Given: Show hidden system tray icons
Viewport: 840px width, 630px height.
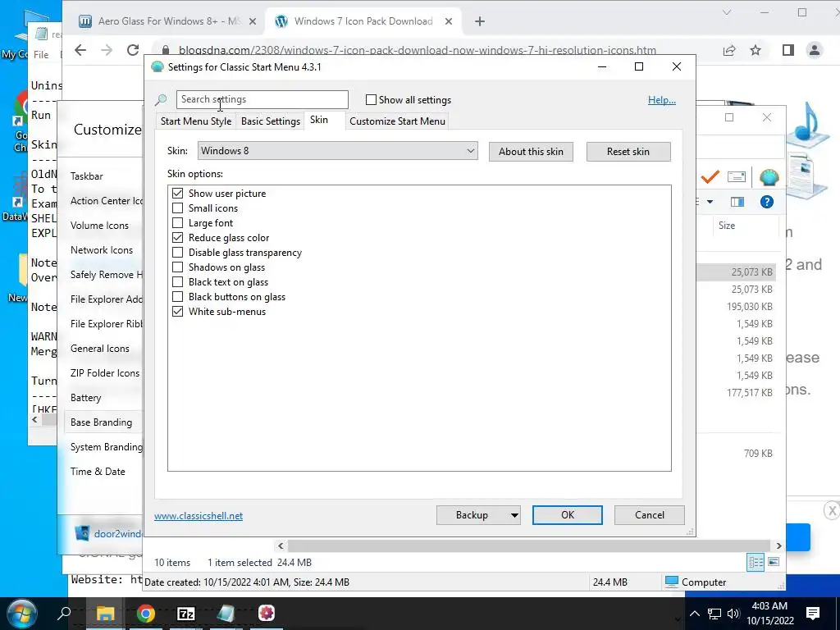Looking at the screenshot, I should (x=694, y=614).
